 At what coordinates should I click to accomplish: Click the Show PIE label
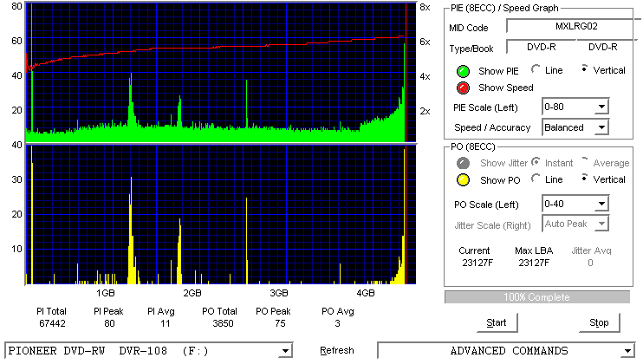pos(498,71)
